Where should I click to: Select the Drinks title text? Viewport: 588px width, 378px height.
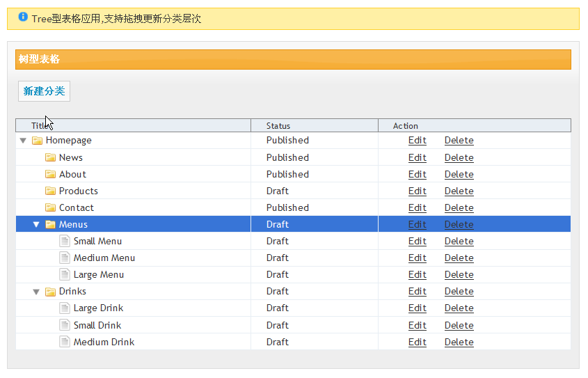(73, 292)
